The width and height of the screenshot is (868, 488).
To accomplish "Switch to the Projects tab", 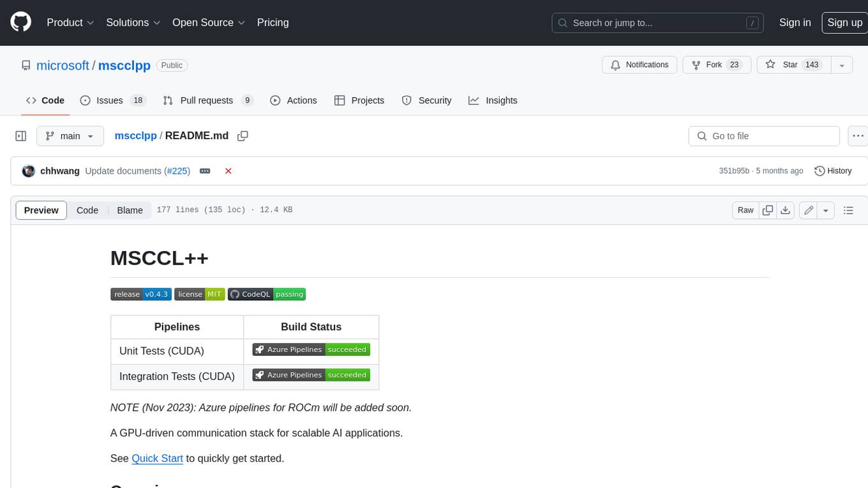I will pos(359,100).
